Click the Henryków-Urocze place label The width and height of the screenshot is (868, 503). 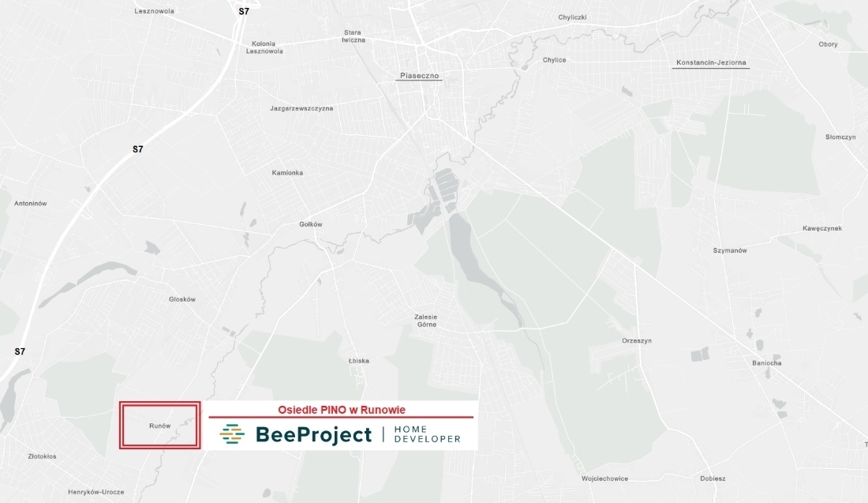95,492
